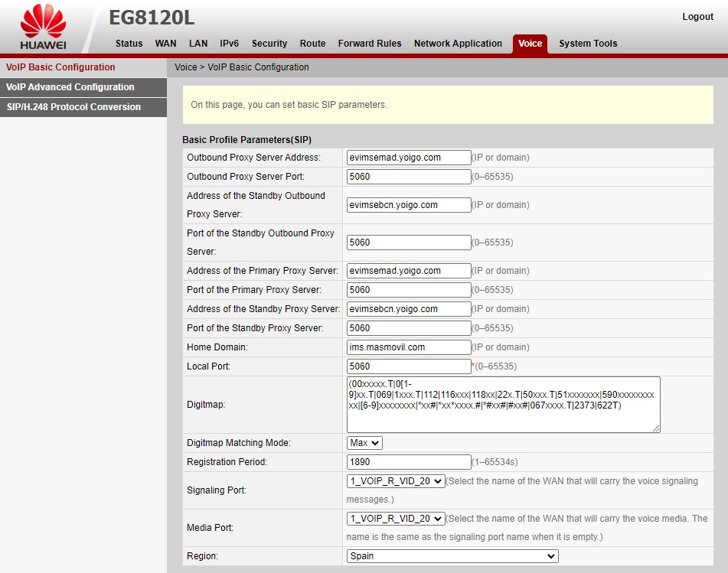Open SIP/H.248 Protocol Conversion
Viewport: 728px width, 573px height.
pyautogui.click(x=83, y=107)
